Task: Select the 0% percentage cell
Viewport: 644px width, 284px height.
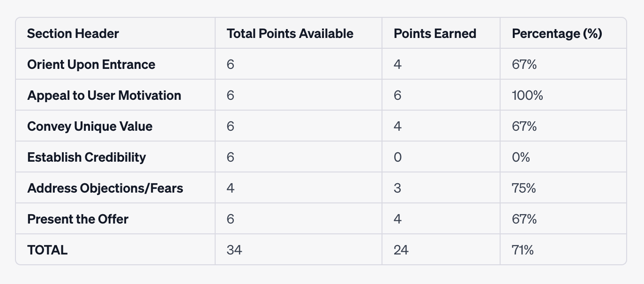Action: (521, 157)
